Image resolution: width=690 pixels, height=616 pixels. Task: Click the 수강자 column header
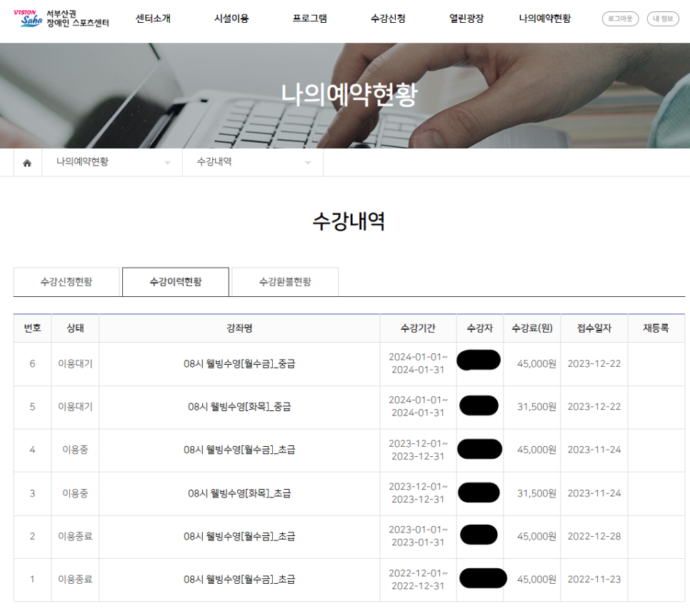(x=480, y=328)
